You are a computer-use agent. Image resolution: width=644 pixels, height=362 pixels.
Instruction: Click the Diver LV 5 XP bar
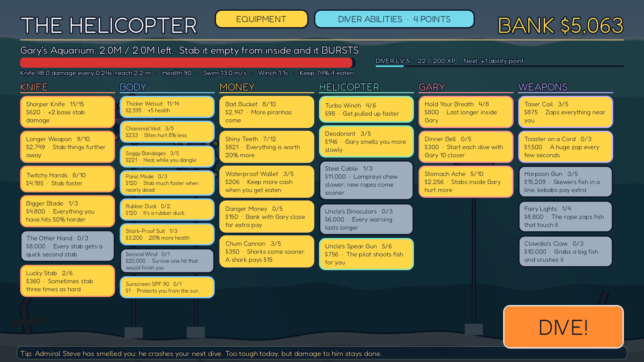[499, 66]
